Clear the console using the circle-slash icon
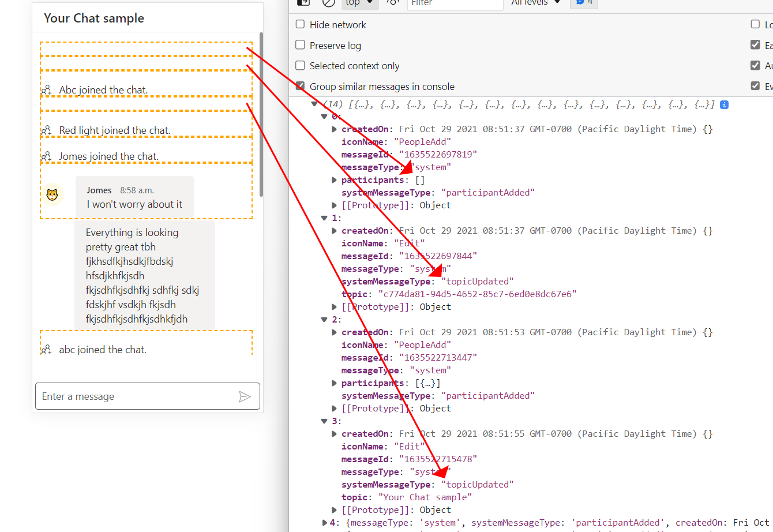The height and width of the screenshot is (532, 773). (328, 3)
